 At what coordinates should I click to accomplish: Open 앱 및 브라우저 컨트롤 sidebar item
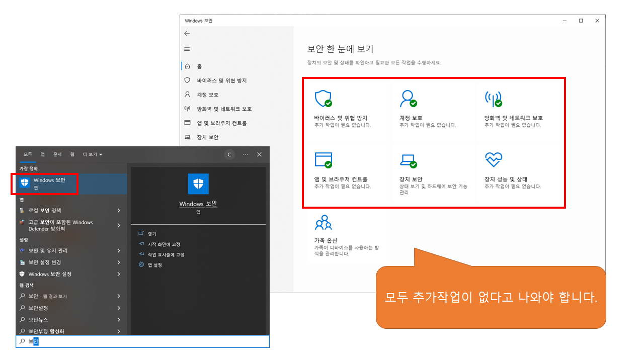coord(221,123)
